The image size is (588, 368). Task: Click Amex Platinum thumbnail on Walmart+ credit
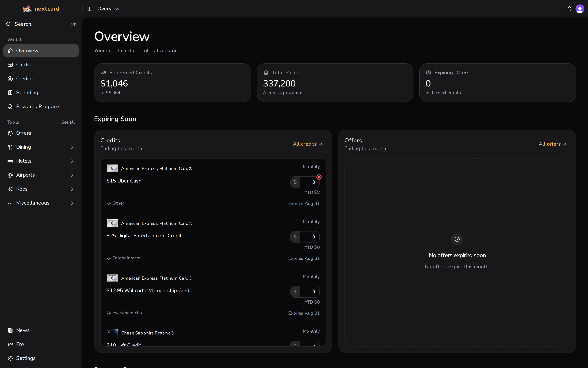point(113,278)
